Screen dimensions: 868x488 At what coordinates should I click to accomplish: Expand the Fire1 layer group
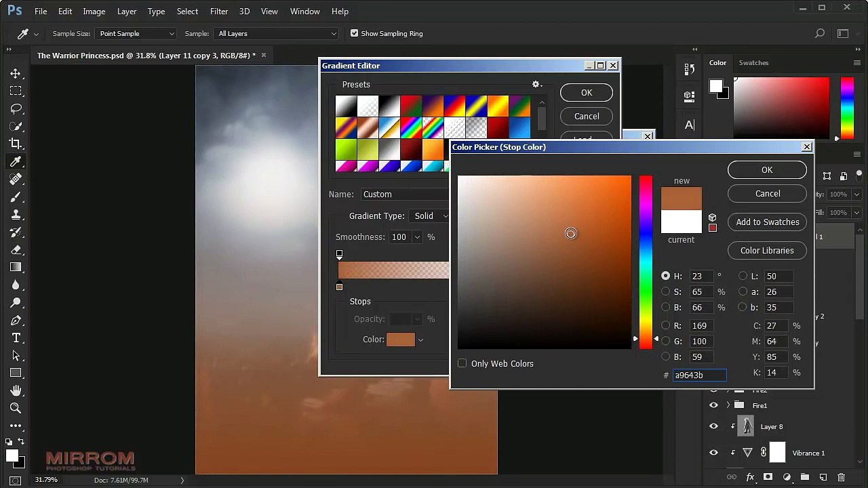728,405
